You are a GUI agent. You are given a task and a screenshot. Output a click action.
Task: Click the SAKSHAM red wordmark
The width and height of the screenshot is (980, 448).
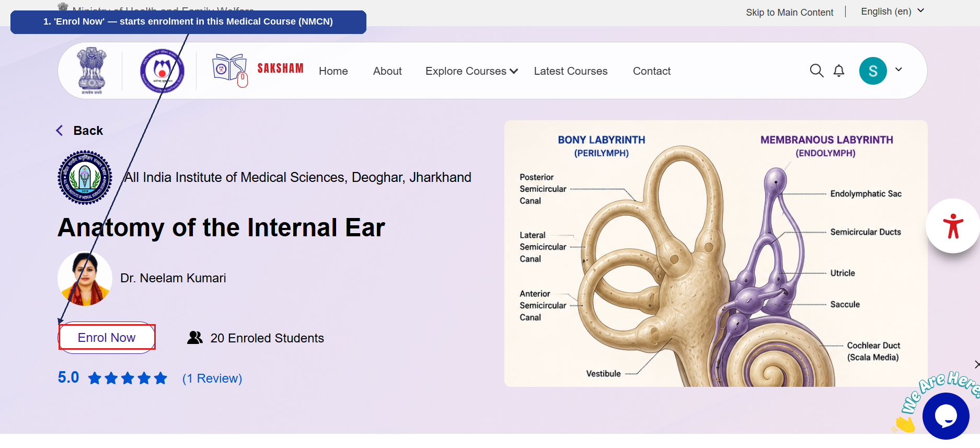(x=280, y=68)
